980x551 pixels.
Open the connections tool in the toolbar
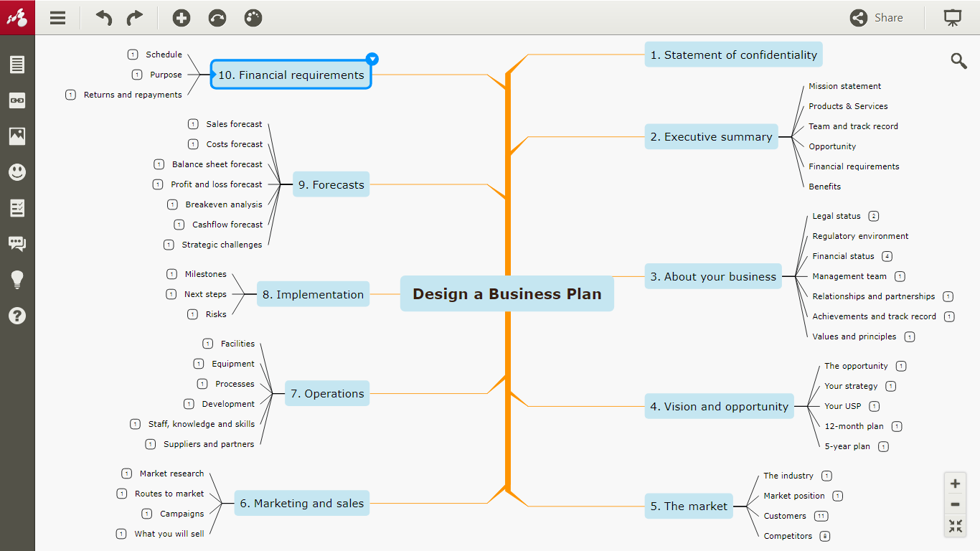[x=217, y=17]
